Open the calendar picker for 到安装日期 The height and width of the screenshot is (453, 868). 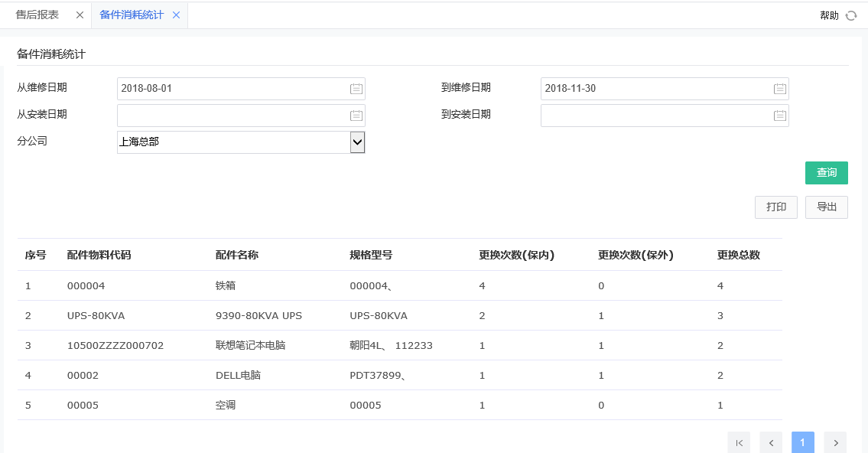(779, 115)
